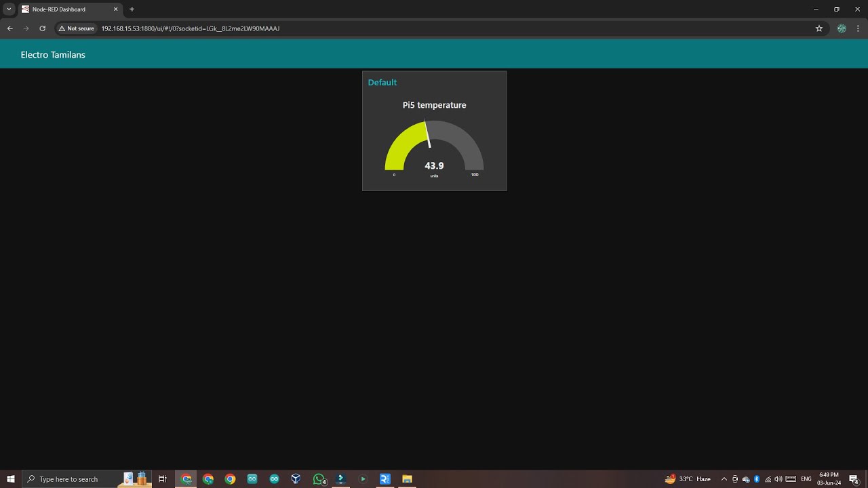
Task: Launch VirtualBox from the taskbar
Action: coord(296,479)
